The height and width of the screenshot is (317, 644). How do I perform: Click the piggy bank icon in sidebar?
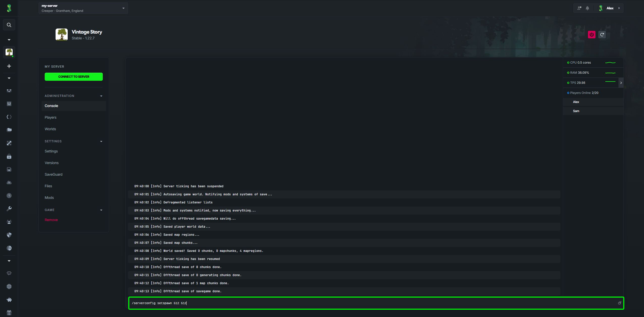click(x=9, y=300)
